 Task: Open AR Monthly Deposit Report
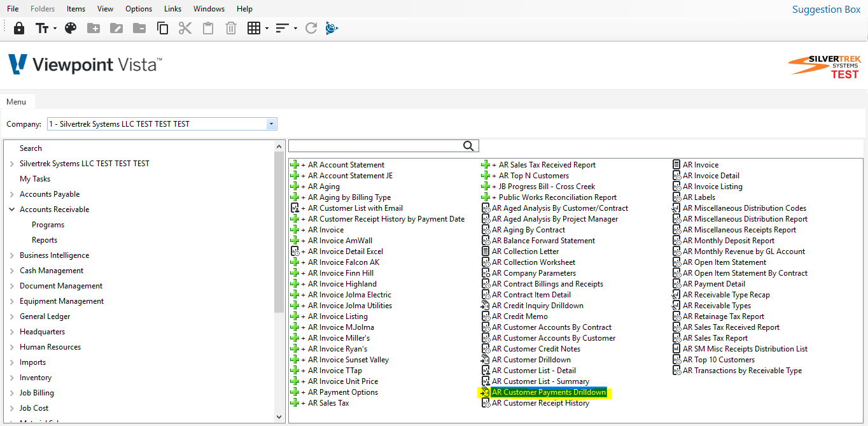(729, 241)
